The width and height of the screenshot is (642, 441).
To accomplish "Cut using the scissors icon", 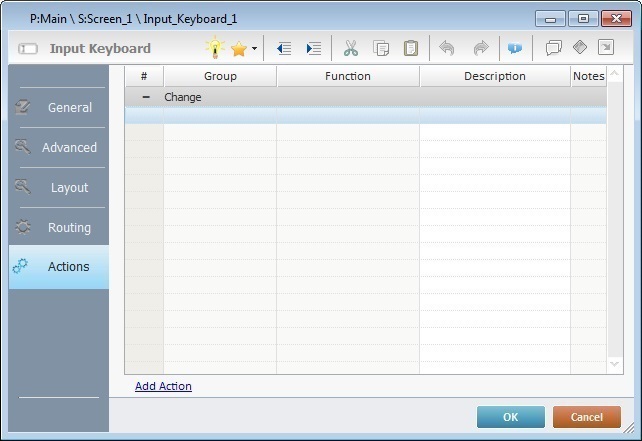I will pos(351,48).
